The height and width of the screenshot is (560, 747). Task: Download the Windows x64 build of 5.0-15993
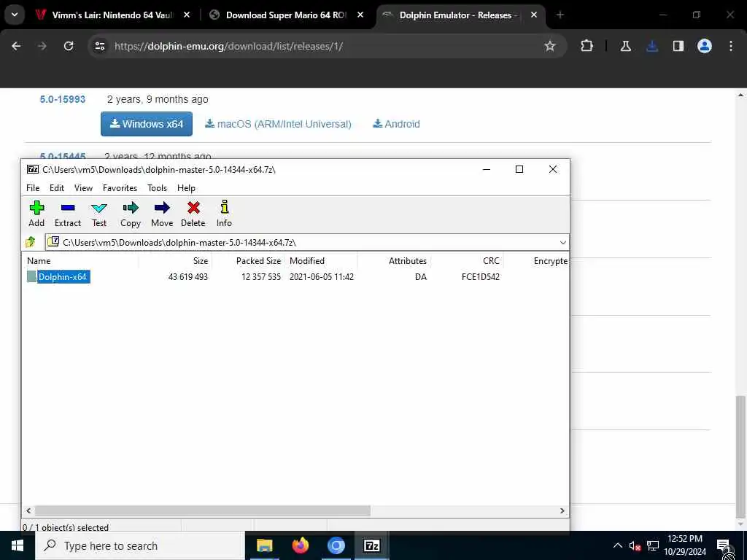pyautogui.click(x=146, y=124)
